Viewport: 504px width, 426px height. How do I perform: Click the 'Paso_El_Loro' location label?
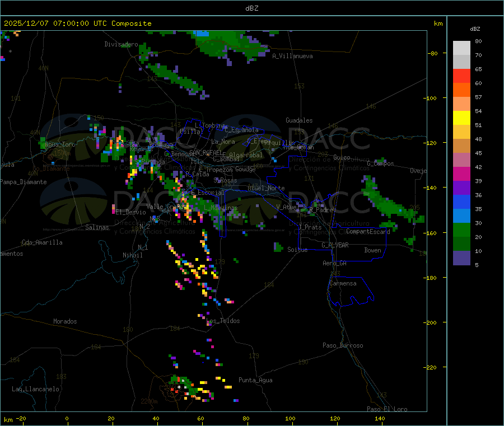[x=388, y=409]
